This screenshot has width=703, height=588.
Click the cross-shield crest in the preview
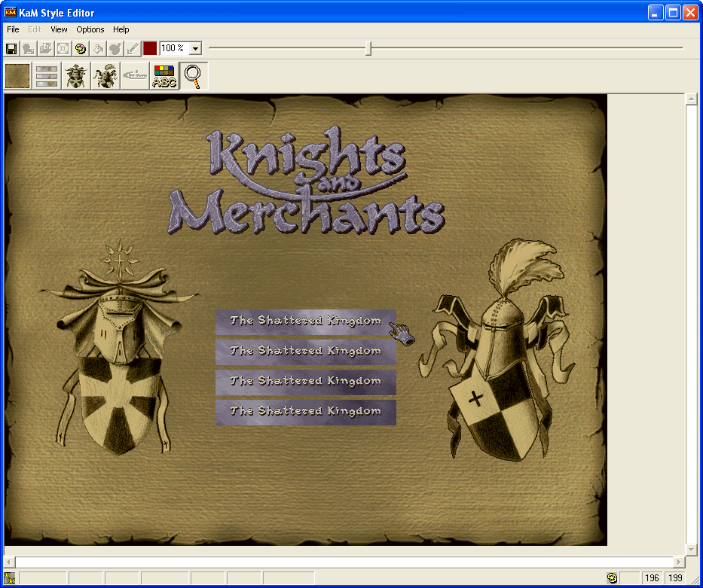coord(119,348)
